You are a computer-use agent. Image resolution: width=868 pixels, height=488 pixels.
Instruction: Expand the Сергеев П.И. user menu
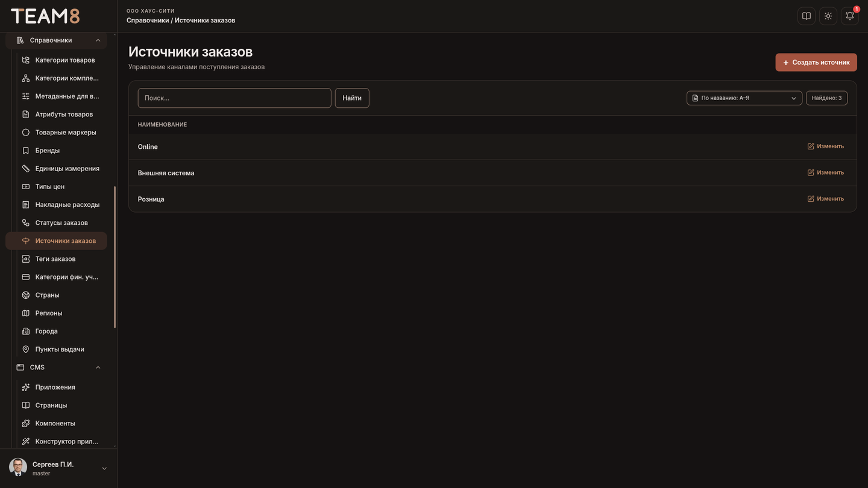104,469
